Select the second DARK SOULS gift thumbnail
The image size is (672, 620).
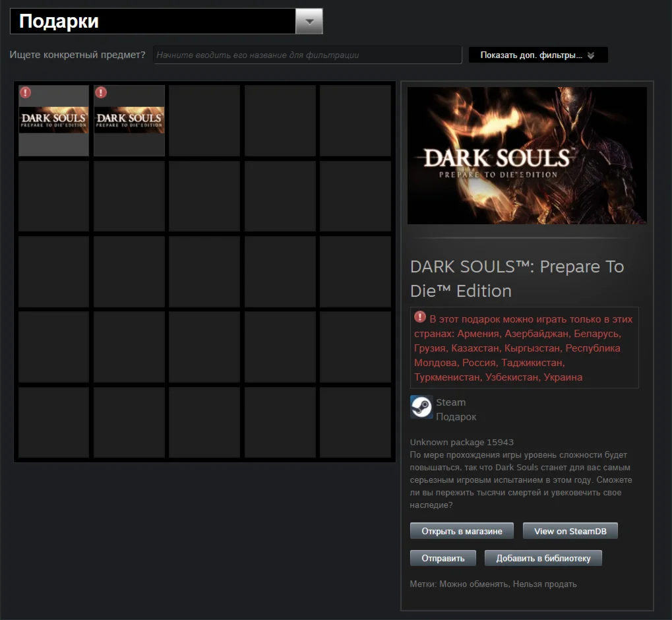(129, 119)
